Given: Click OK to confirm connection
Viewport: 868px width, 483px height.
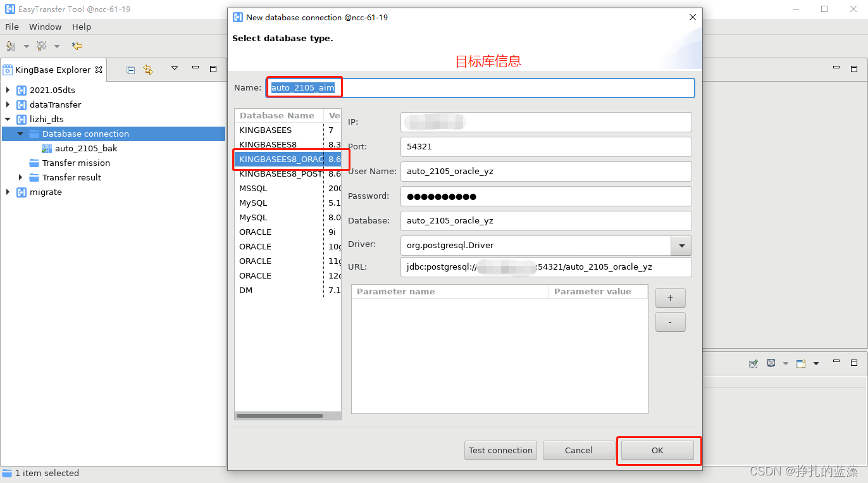Looking at the screenshot, I should (x=657, y=450).
